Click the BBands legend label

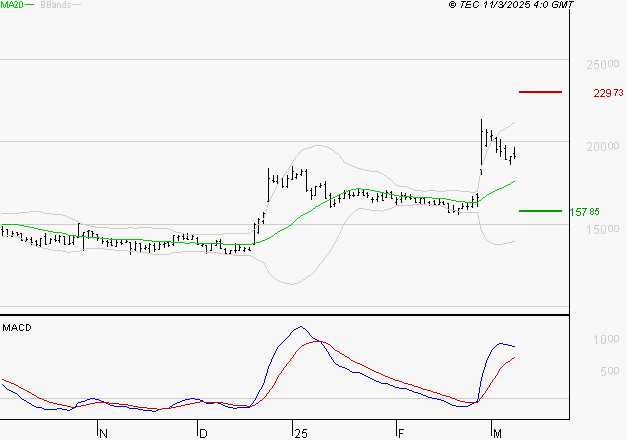pyautogui.click(x=56, y=5)
